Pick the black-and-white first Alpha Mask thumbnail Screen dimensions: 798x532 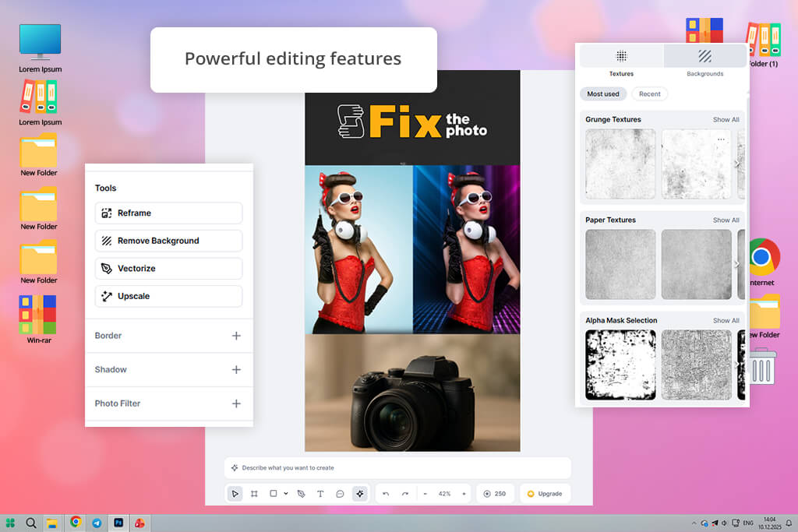coord(620,365)
